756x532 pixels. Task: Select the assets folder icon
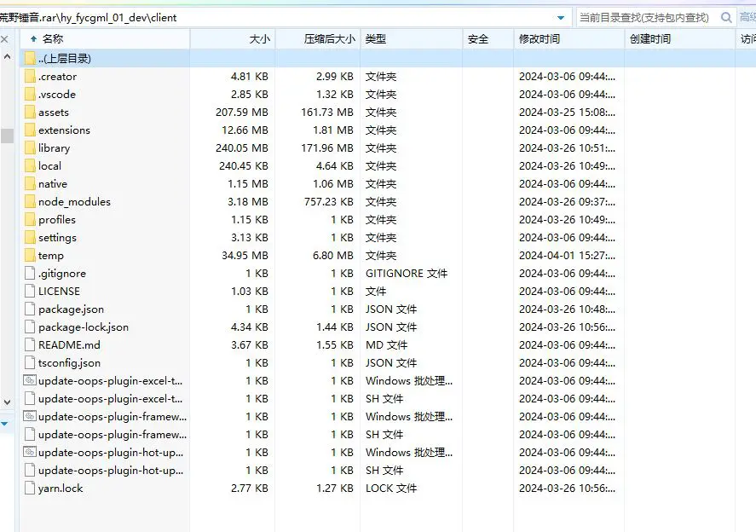click(30, 112)
